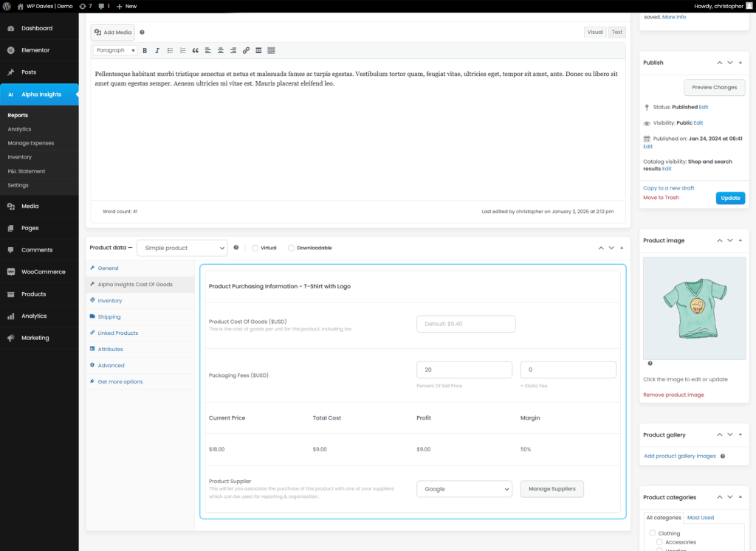Screen dimensions: 756x551
Task: Insert a bulleted list
Action: [170, 50]
